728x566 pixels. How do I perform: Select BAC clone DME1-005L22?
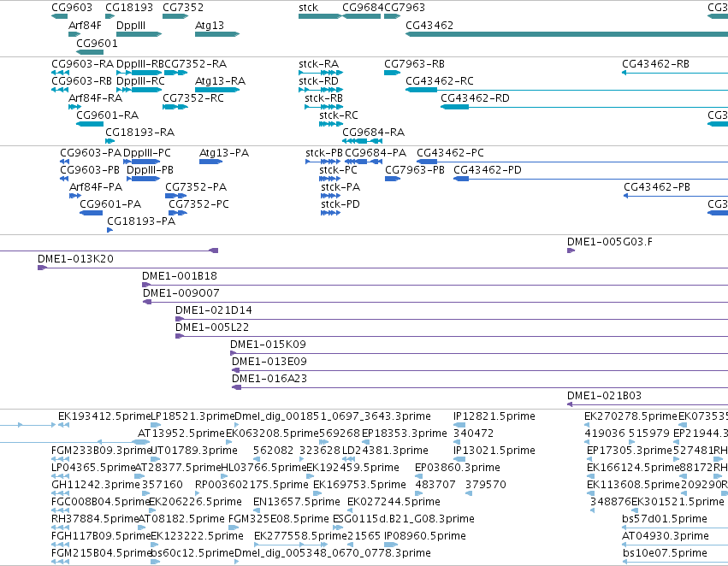[x=452, y=336]
